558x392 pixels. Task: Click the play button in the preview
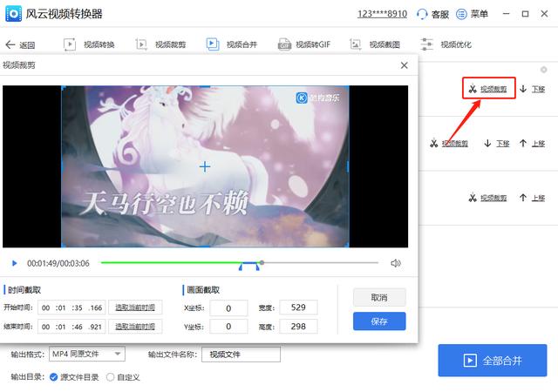[15, 263]
